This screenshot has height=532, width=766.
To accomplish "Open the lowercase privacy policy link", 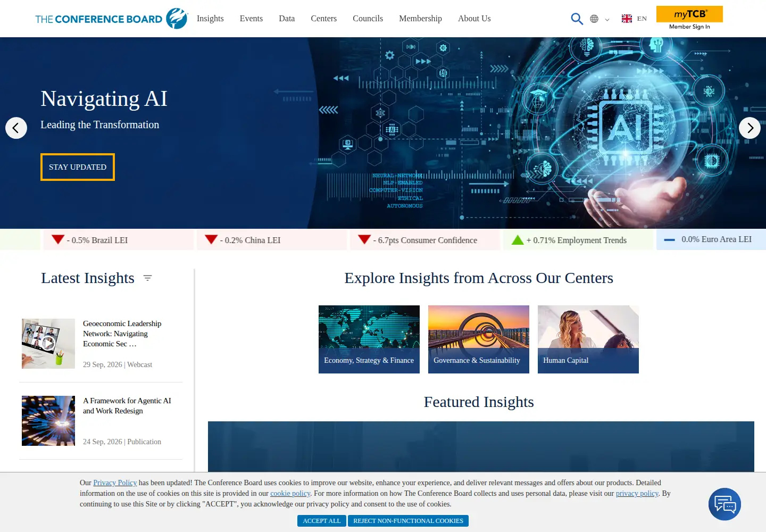I will (x=637, y=493).
